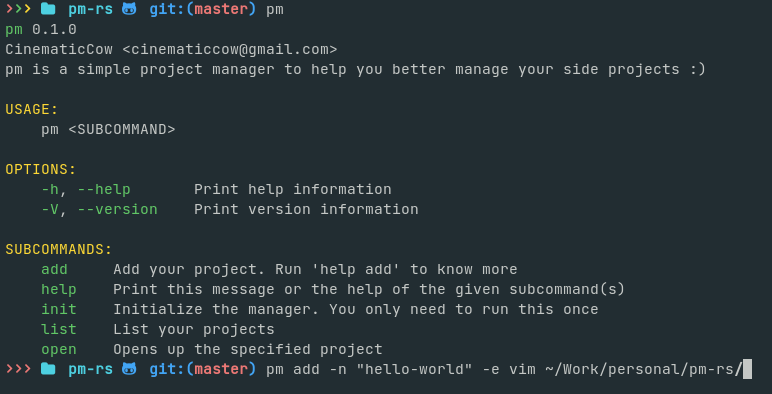The image size is (772, 394).
Task: Click the folder icon in the top prompt
Action: 48,9
